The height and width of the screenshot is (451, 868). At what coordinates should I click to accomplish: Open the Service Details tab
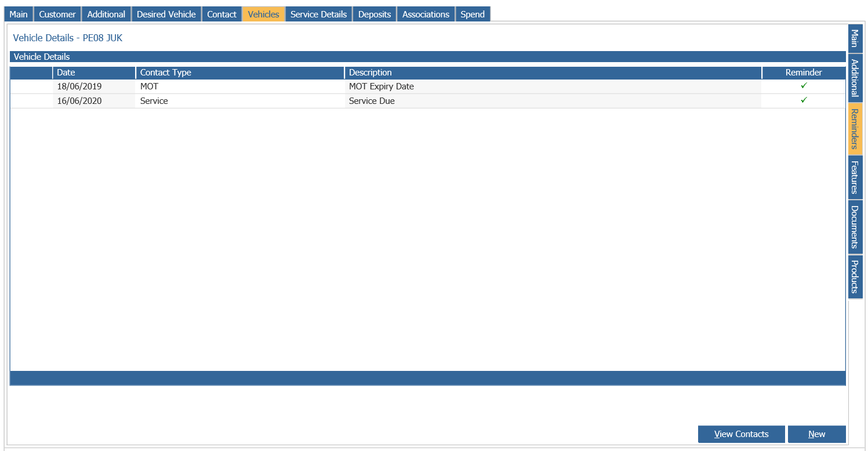tap(319, 14)
